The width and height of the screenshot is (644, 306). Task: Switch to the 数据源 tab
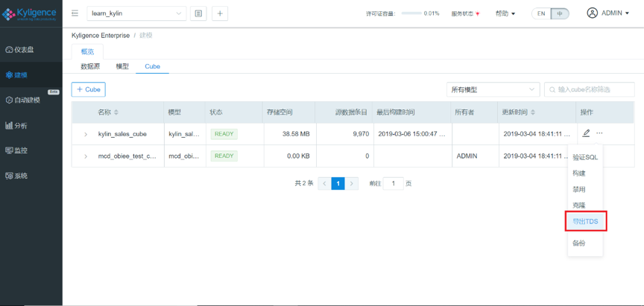(x=91, y=66)
